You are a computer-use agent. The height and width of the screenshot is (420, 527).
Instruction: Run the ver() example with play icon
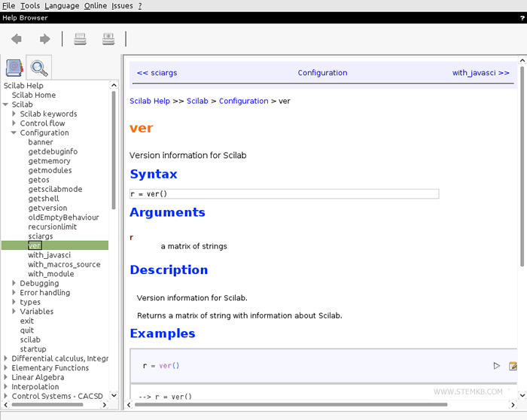(x=496, y=366)
